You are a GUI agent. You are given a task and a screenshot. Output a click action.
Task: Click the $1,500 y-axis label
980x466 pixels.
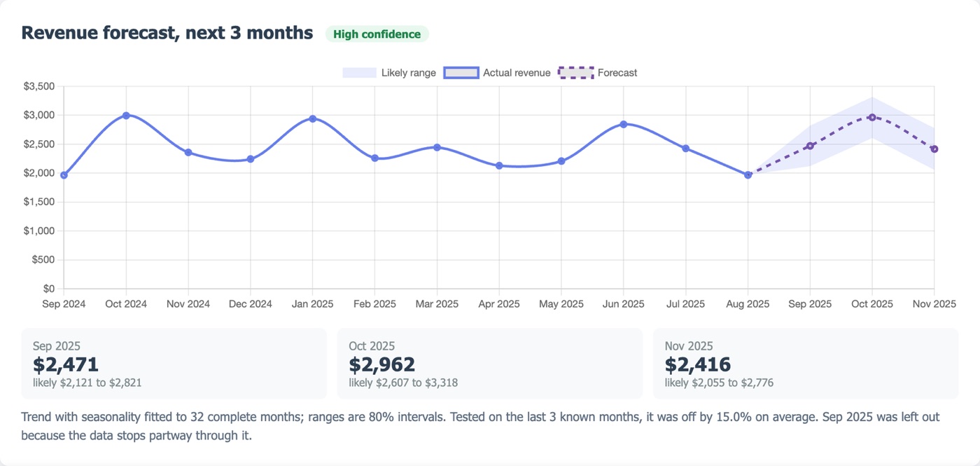click(x=39, y=202)
